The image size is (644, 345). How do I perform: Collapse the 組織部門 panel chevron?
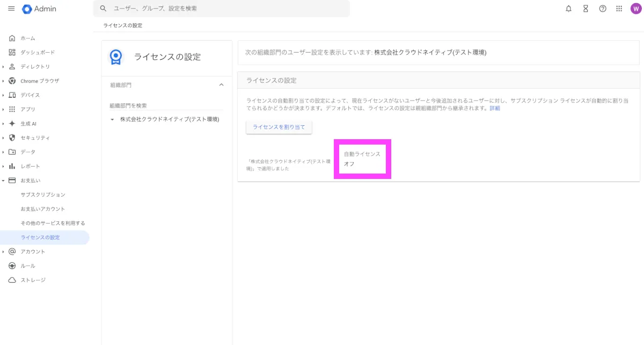(x=221, y=85)
